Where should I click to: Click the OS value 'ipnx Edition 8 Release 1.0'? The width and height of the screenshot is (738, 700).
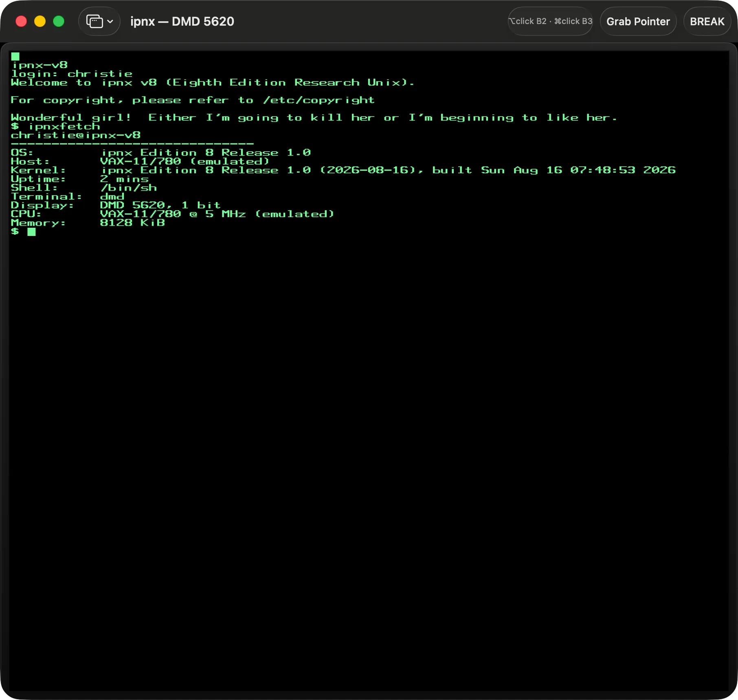(x=206, y=153)
